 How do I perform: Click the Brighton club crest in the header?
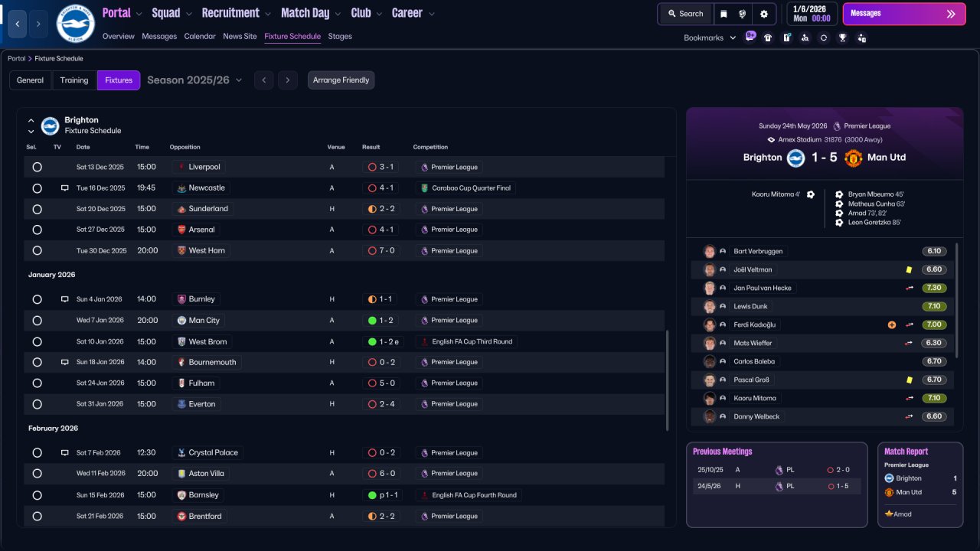coord(76,24)
